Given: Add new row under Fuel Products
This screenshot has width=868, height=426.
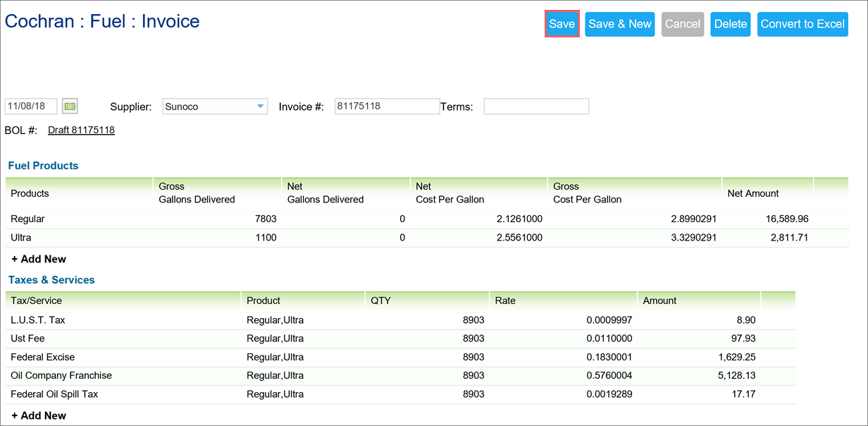Looking at the screenshot, I should click(39, 259).
